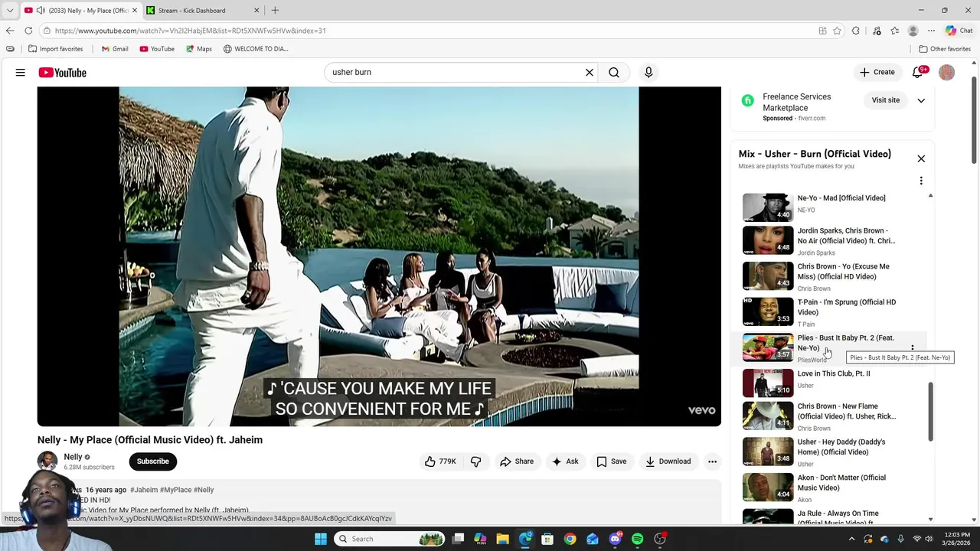Viewport: 980px width, 551px height.
Task: Add this page to favorites star
Action: (x=837, y=31)
